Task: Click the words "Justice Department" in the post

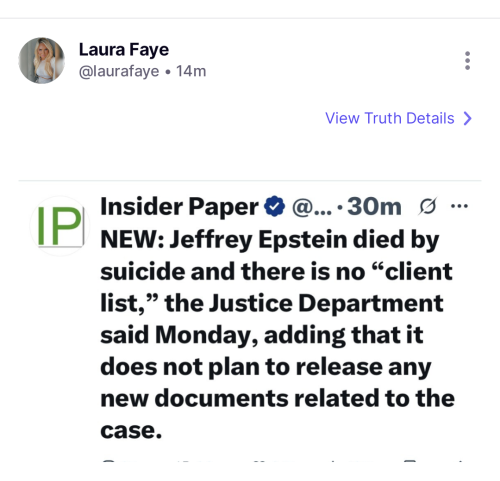Action: tap(326, 303)
